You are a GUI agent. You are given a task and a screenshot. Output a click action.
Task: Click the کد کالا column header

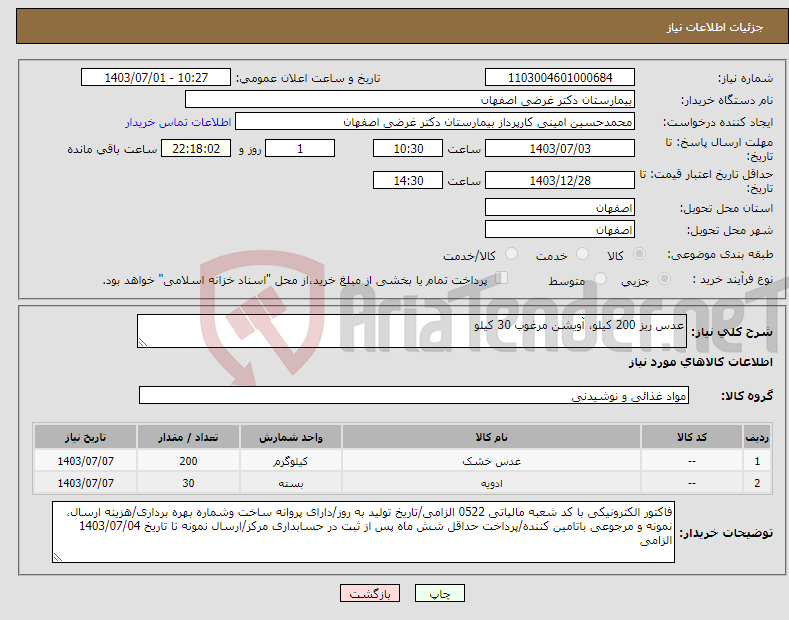coord(692,437)
